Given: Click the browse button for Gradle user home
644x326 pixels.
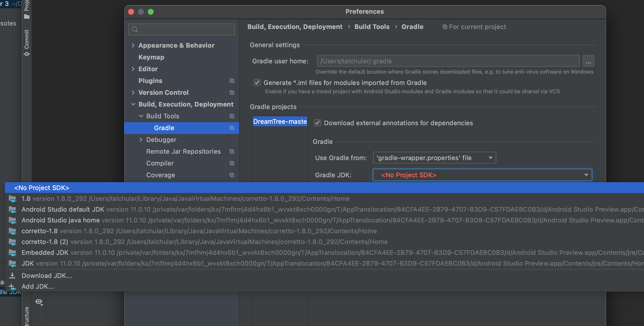Looking at the screenshot, I should 588,61.
